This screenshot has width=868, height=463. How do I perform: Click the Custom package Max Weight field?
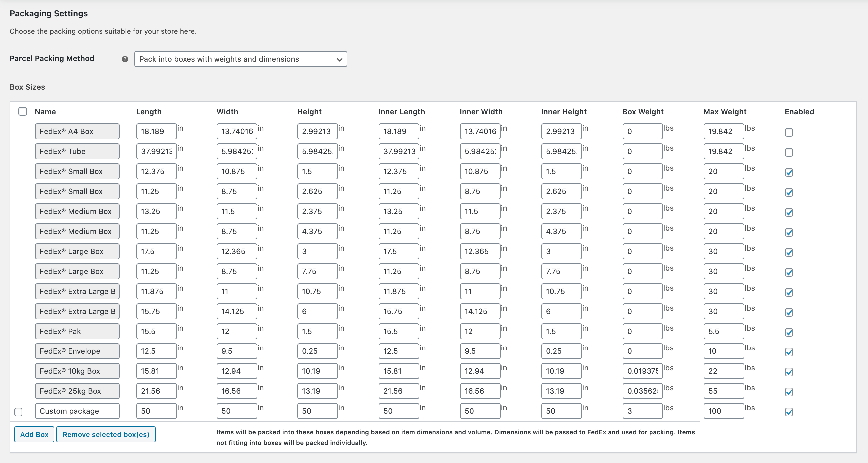pos(723,411)
